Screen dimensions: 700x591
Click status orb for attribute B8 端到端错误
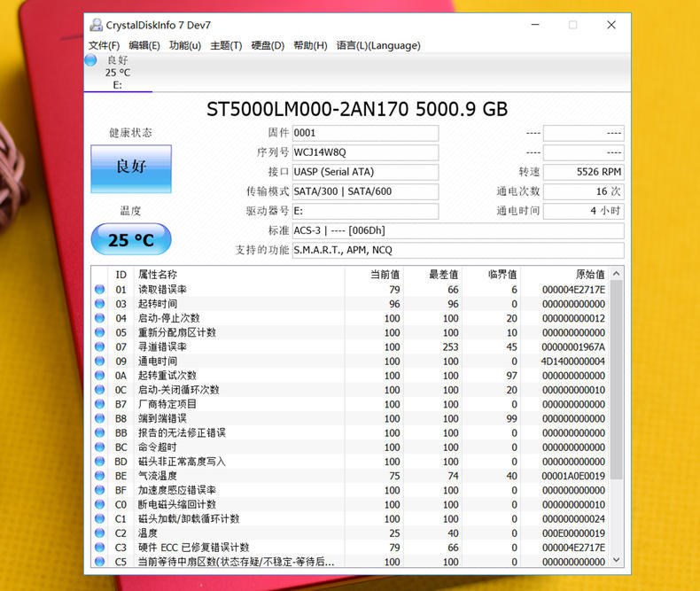pyautogui.click(x=99, y=418)
